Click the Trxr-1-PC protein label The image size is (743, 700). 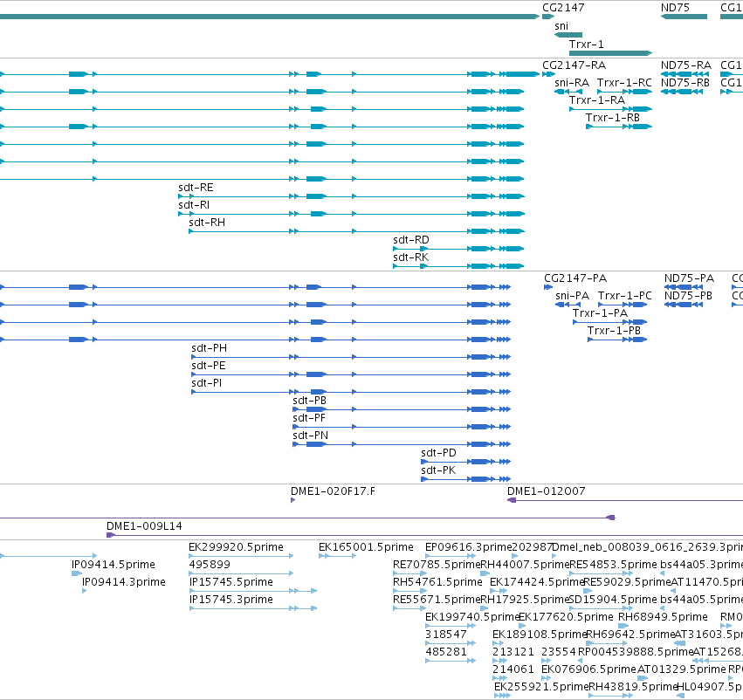tap(625, 296)
